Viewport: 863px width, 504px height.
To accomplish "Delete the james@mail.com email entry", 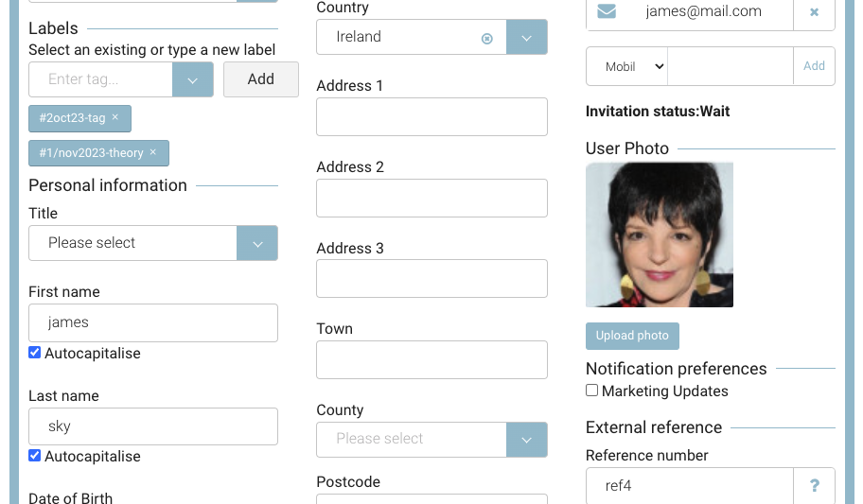I will coord(814,12).
